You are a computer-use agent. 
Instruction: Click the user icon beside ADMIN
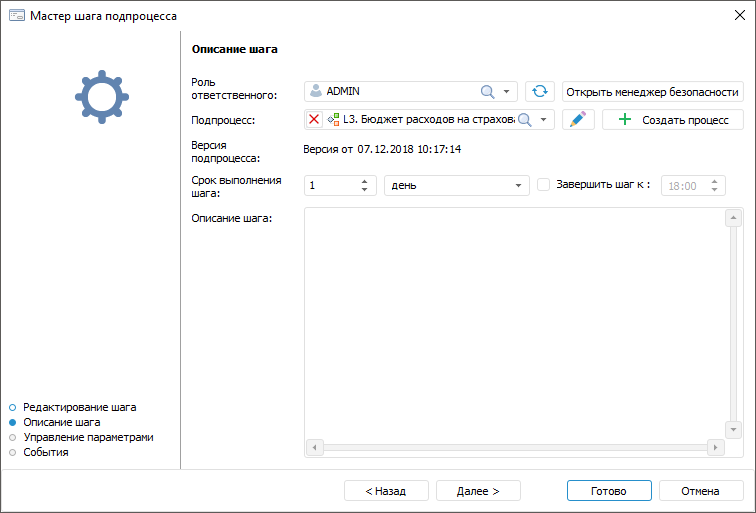(x=316, y=92)
